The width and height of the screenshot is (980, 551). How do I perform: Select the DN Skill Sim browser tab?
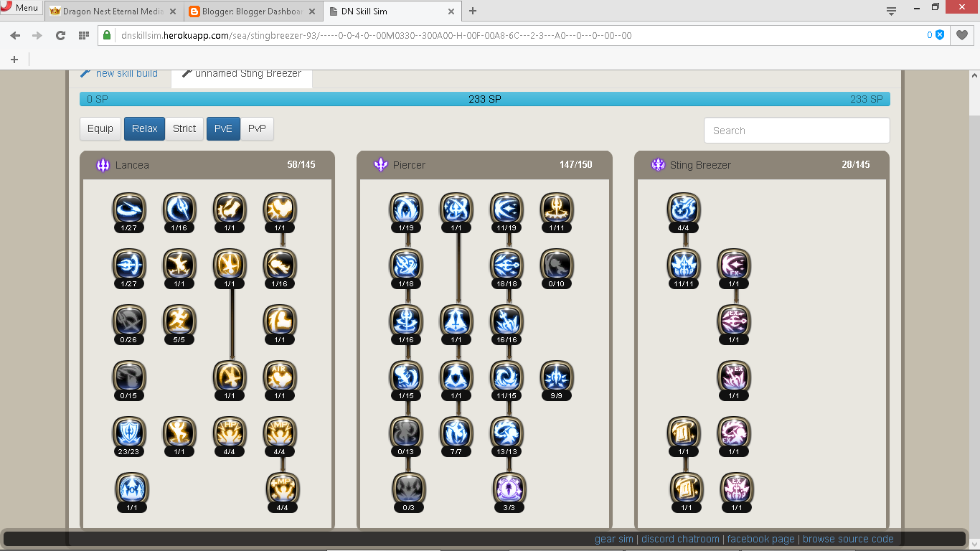pos(392,11)
